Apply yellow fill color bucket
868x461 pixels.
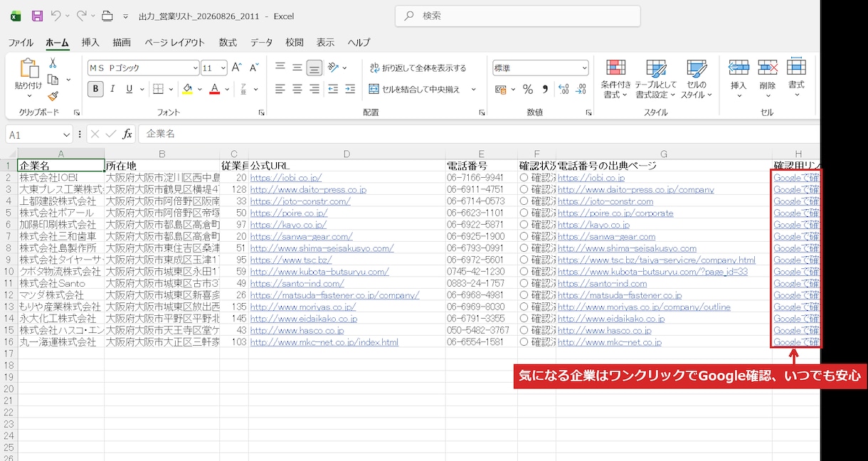tap(187, 89)
